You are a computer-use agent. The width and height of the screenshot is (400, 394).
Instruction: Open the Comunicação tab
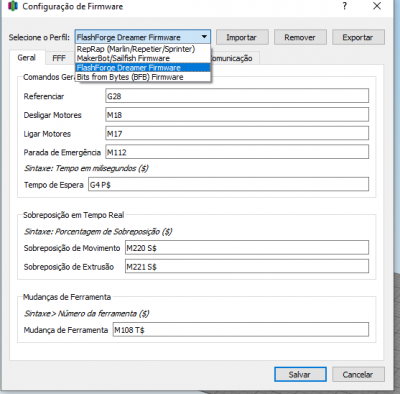click(234, 58)
